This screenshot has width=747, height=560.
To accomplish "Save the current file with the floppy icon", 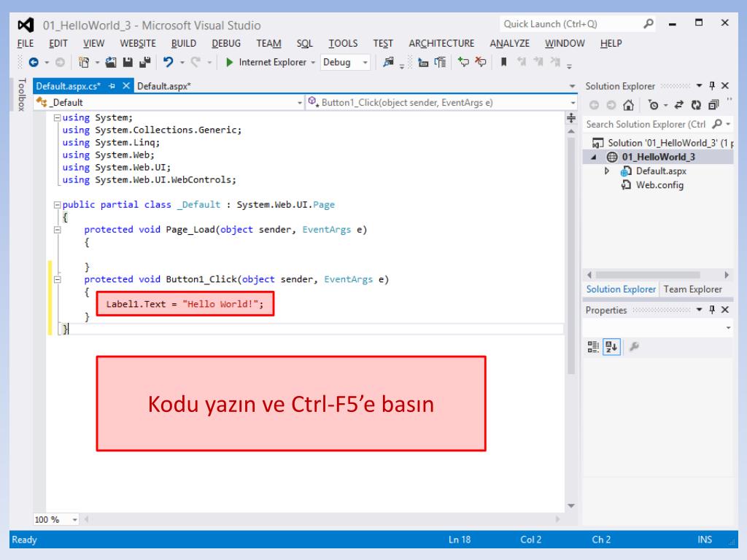I will coord(128,63).
